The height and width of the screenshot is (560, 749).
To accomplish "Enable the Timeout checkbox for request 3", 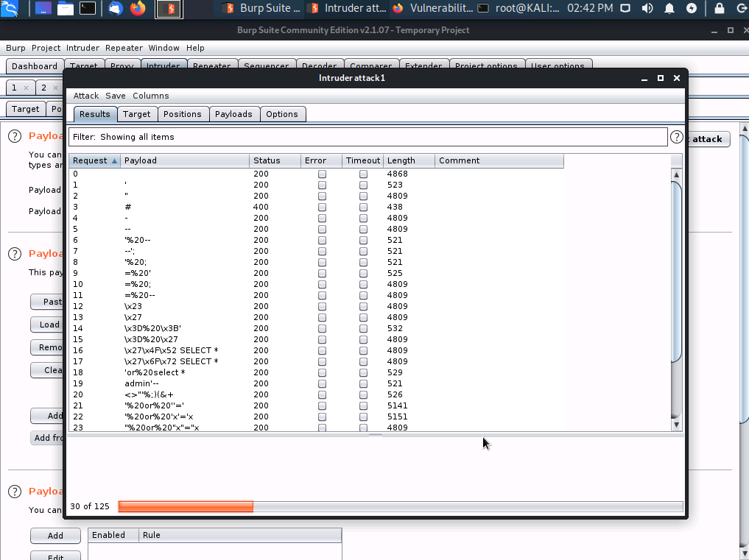I will (x=362, y=207).
